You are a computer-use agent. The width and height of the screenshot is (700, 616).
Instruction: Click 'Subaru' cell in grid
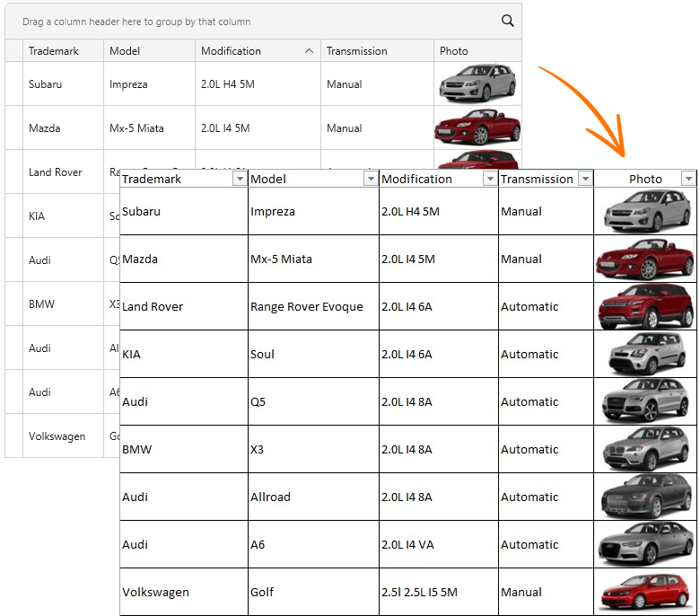64,84
